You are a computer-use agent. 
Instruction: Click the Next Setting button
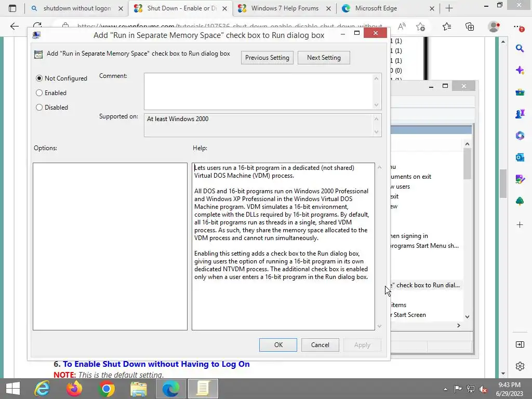point(324,58)
